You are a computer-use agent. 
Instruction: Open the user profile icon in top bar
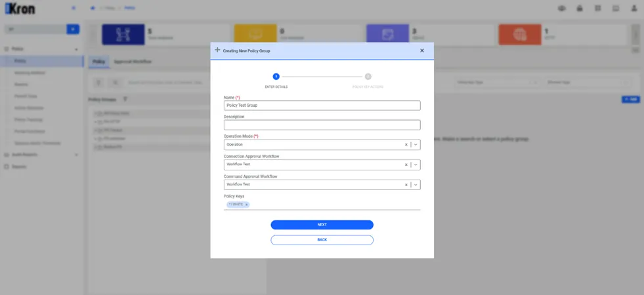(x=634, y=9)
